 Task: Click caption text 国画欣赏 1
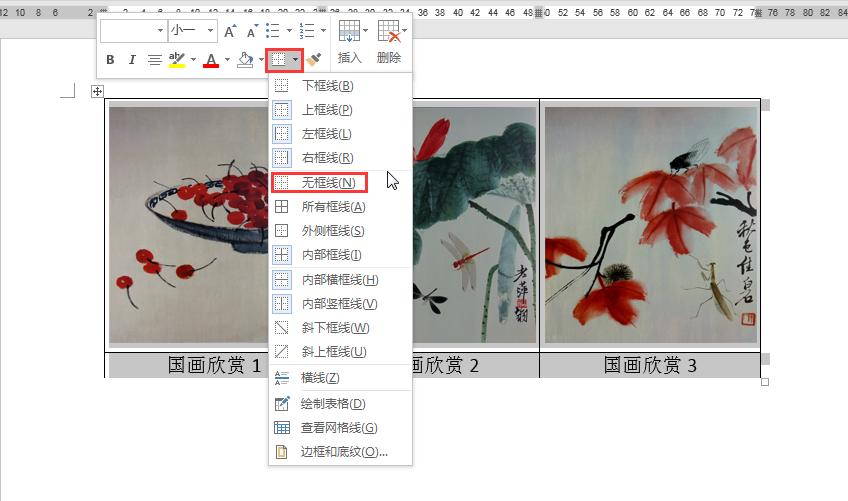tap(214, 365)
